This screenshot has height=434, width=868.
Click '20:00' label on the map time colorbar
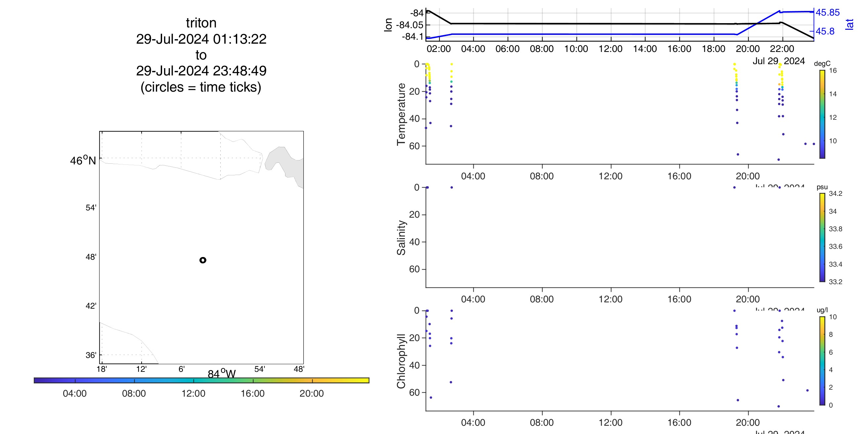point(312,394)
